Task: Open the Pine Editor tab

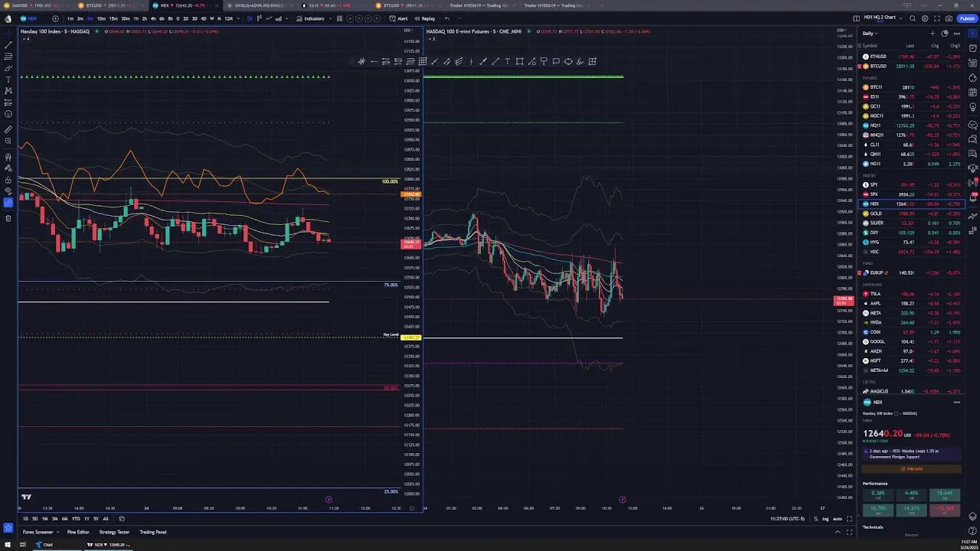Action: [78, 532]
